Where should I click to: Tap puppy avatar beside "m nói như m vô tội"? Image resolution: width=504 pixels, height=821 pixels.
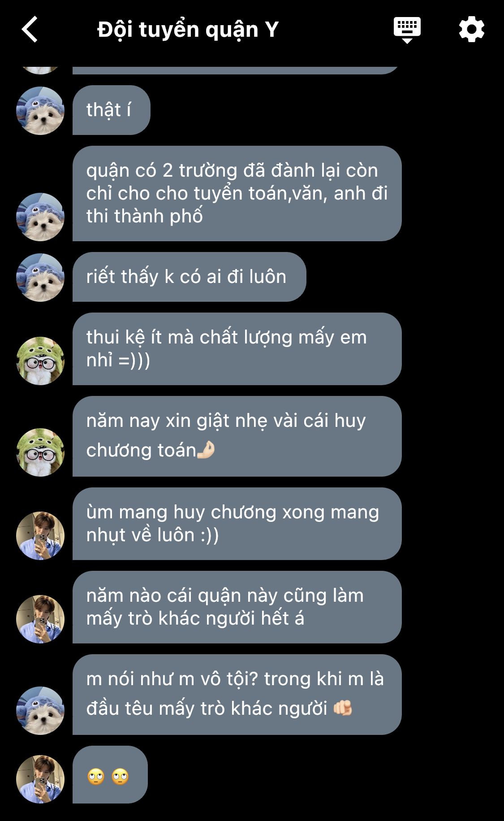pos(40,711)
